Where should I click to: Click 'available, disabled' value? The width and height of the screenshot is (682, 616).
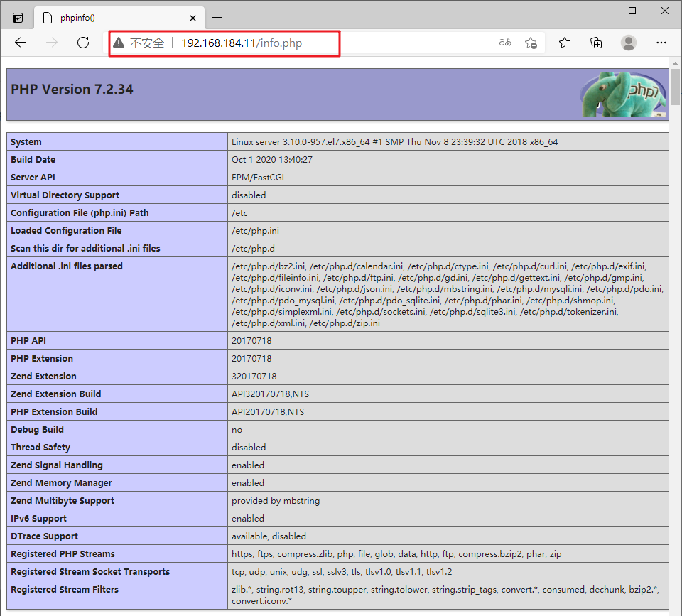point(269,536)
